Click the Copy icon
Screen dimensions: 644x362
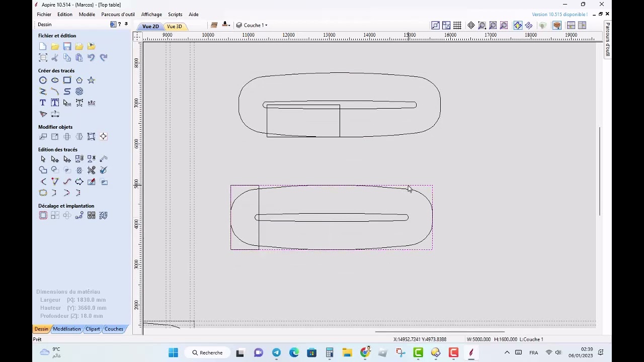point(67,58)
